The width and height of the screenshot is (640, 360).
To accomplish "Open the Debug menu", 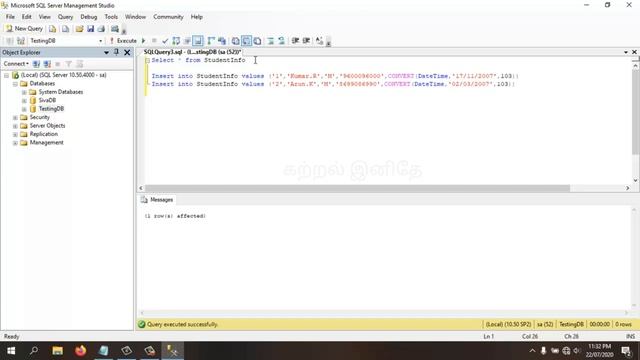I will pos(89,17).
